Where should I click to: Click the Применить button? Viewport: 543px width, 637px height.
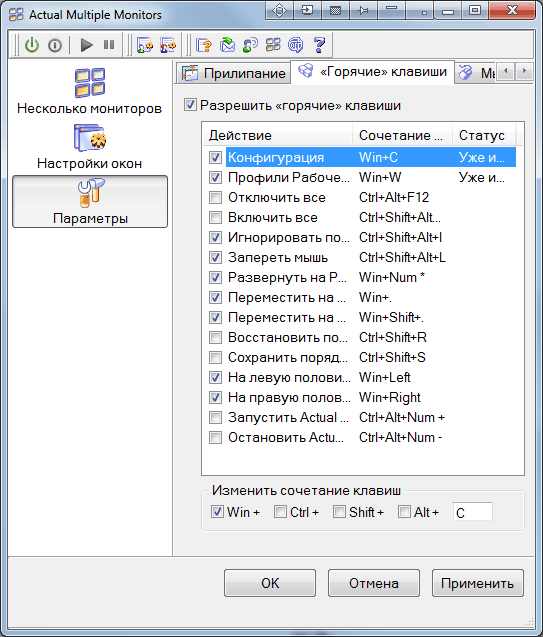pos(478,583)
